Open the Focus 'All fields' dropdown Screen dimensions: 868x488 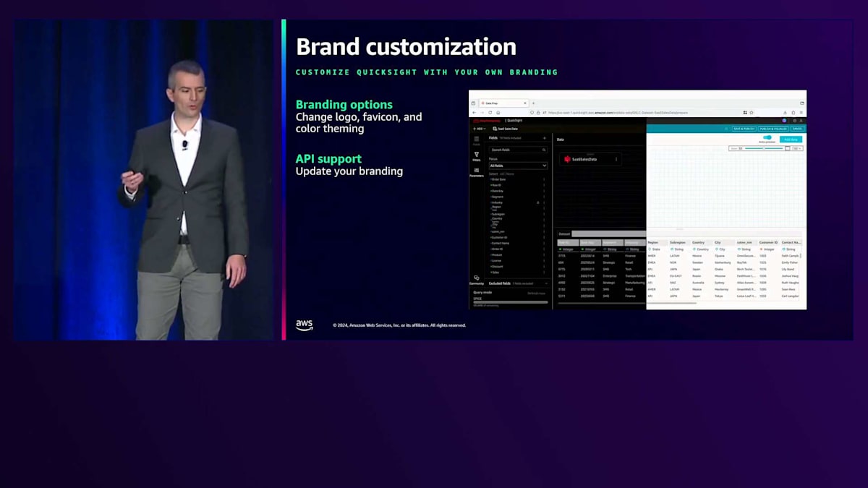click(x=518, y=166)
